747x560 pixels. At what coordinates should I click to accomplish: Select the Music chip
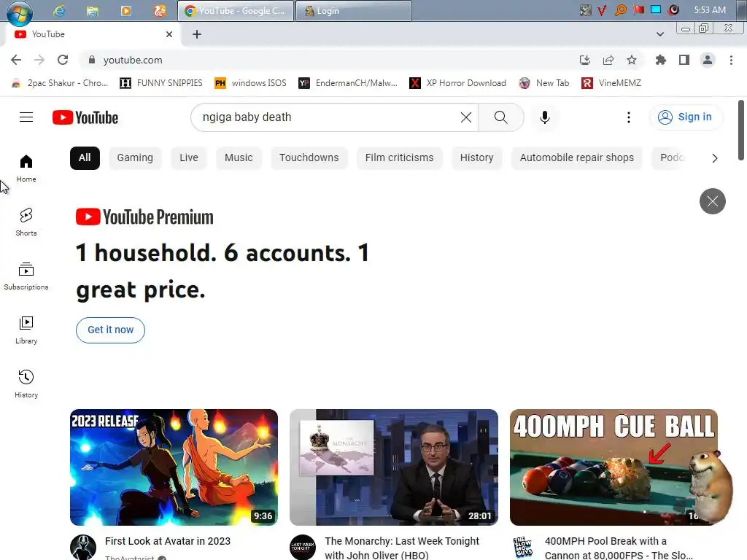click(x=239, y=157)
